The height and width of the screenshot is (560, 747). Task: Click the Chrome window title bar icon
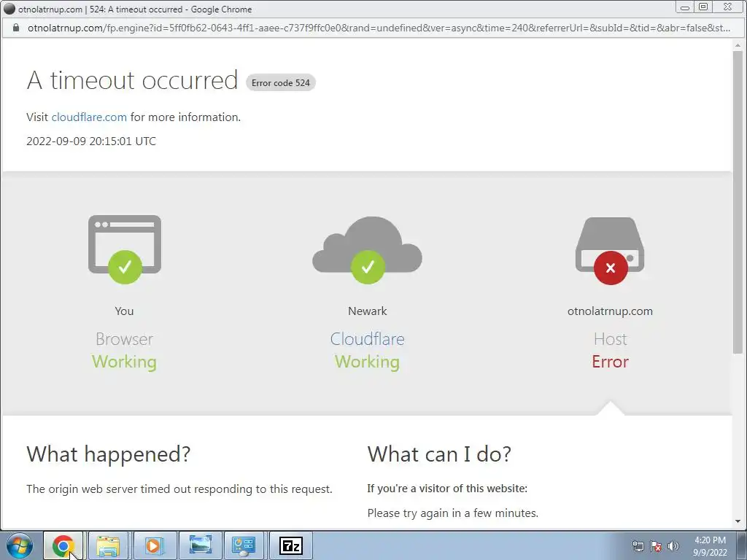coord(9,9)
